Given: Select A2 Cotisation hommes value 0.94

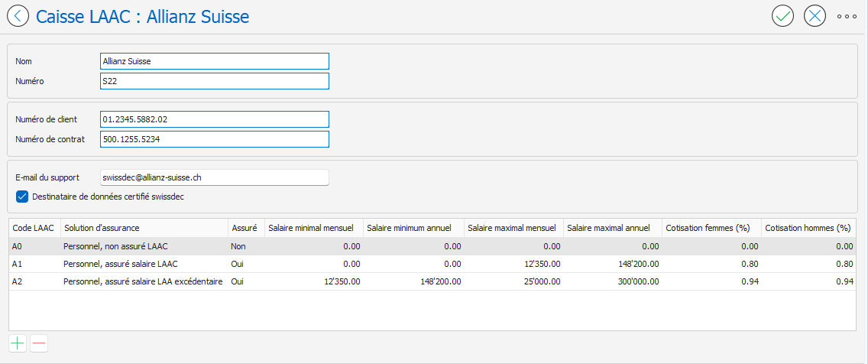Looking at the screenshot, I should (x=808, y=281).
